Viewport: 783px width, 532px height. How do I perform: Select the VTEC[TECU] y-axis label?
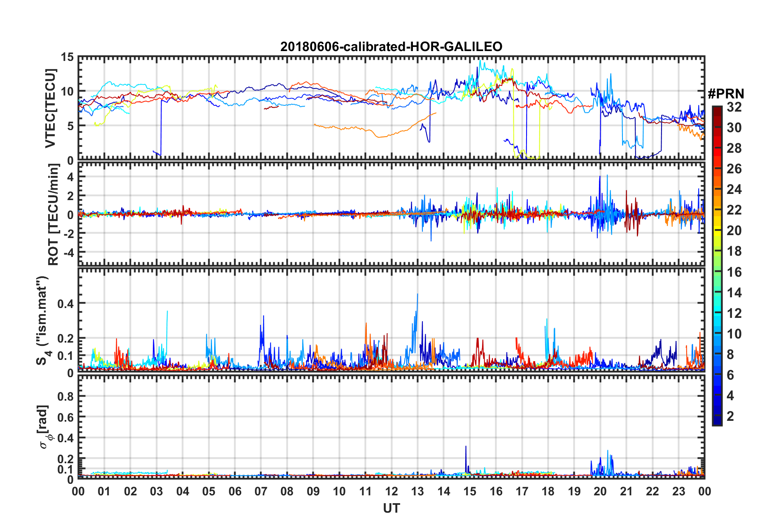point(50,108)
